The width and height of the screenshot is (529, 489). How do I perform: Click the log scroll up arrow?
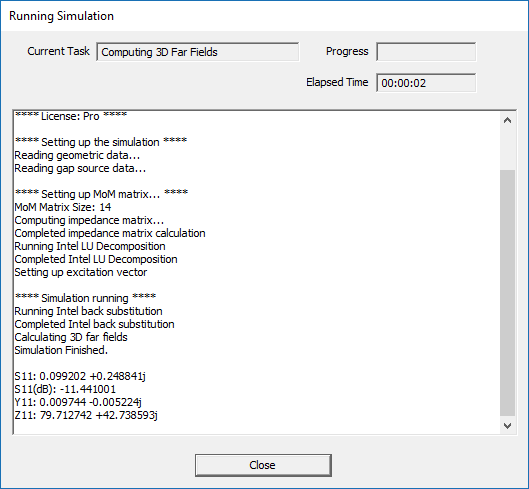point(507,120)
